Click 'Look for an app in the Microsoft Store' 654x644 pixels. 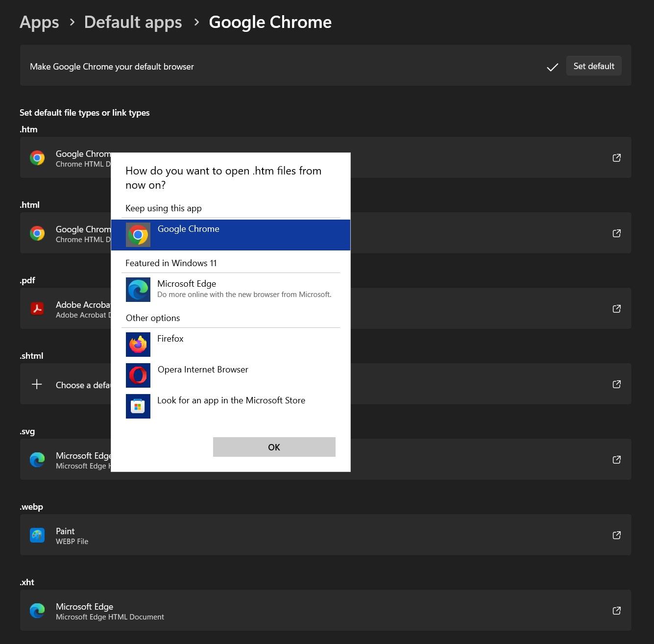[x=231, y=400]
